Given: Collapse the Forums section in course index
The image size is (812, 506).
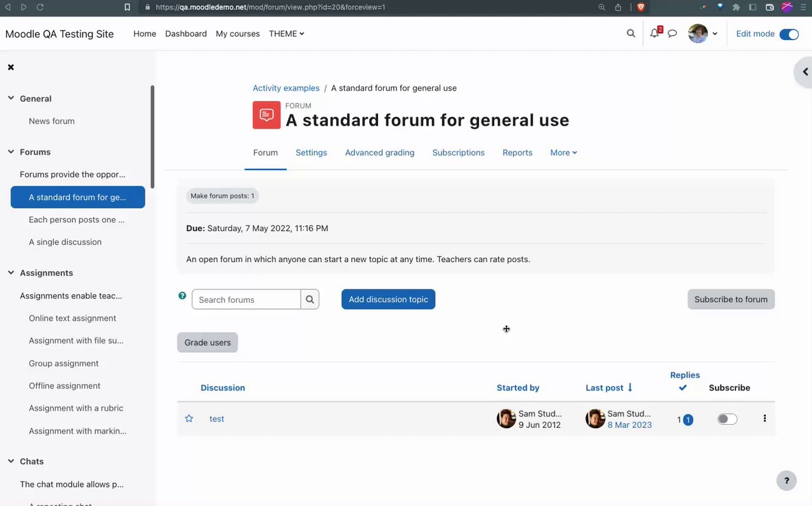Looking at the screenshot, I should click(x=11, y=152).
